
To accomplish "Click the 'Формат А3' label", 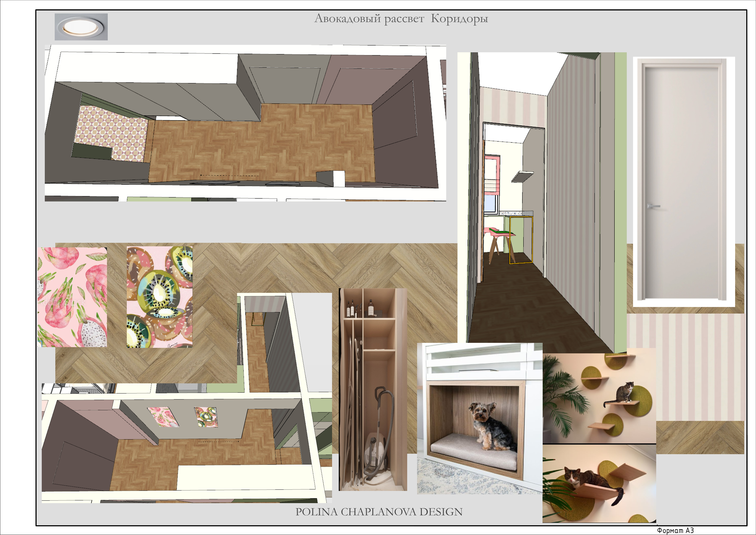I will click(x=676, y=530).
